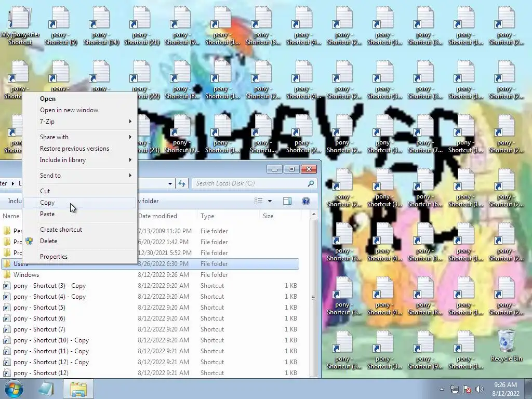Sort by the Size column header
This screenshot has height=399, width=532.
pos(268,216)
